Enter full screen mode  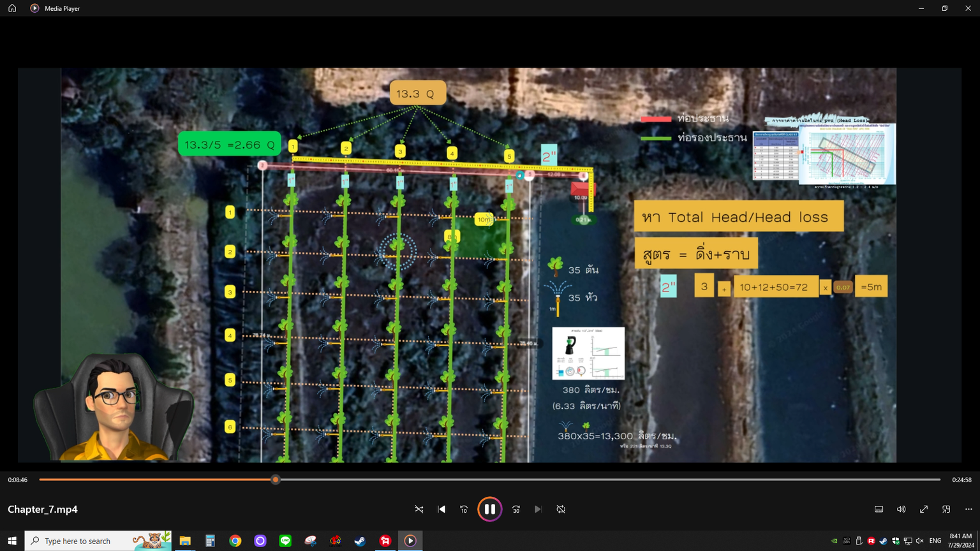[x=923, y=510]
